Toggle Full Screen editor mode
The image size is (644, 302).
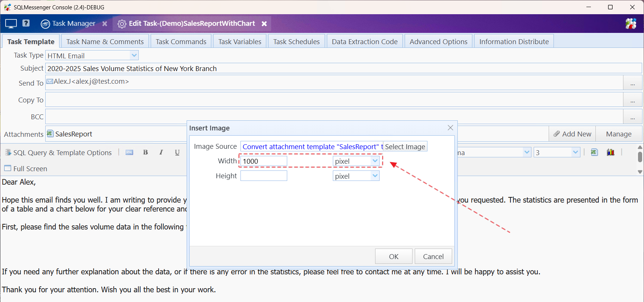pyautogui.click(x=26, y=169)
